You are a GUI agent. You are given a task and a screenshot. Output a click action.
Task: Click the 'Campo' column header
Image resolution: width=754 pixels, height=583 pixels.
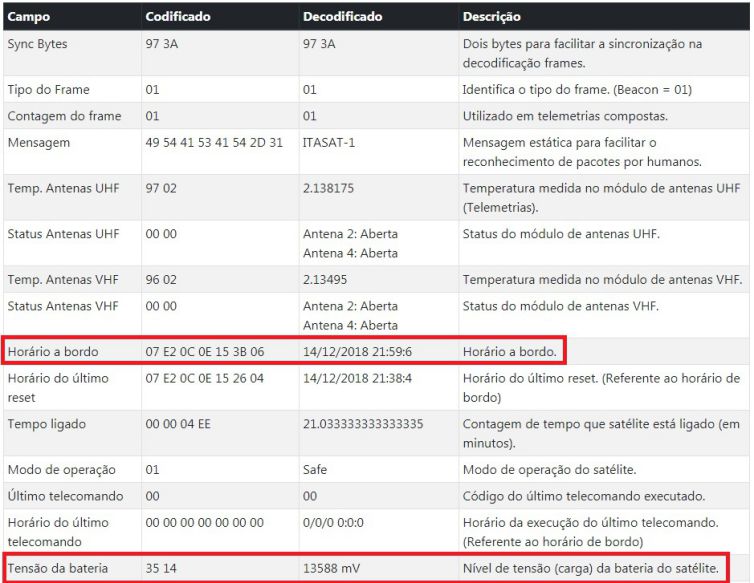(x=29, y=17)
